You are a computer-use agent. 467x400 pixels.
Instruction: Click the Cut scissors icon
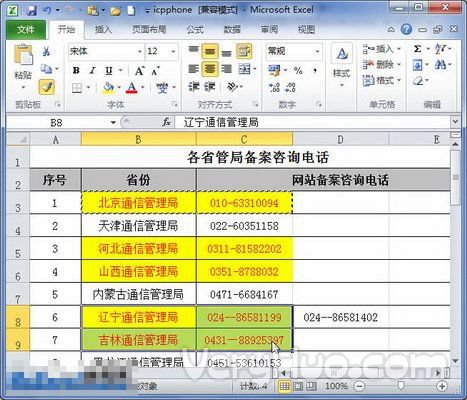pos(46,51)
